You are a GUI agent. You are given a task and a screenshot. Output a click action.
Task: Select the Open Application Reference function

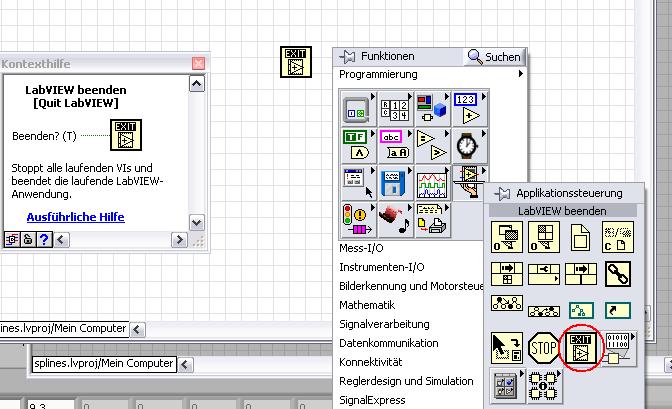coord(507,237)
